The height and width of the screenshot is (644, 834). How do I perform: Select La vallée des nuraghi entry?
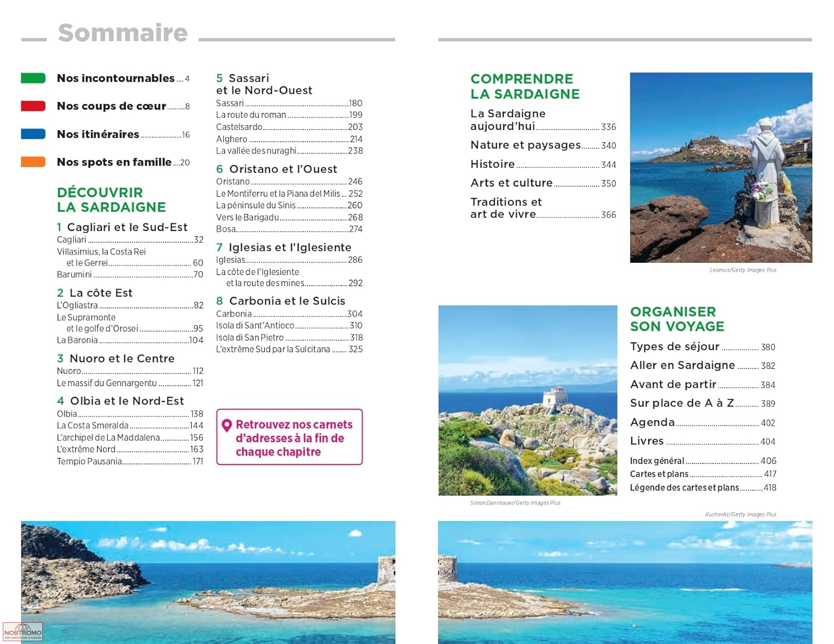coord(289,151)
